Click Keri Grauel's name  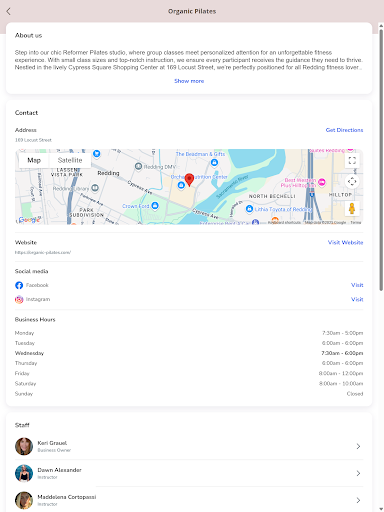pos(52,443)
